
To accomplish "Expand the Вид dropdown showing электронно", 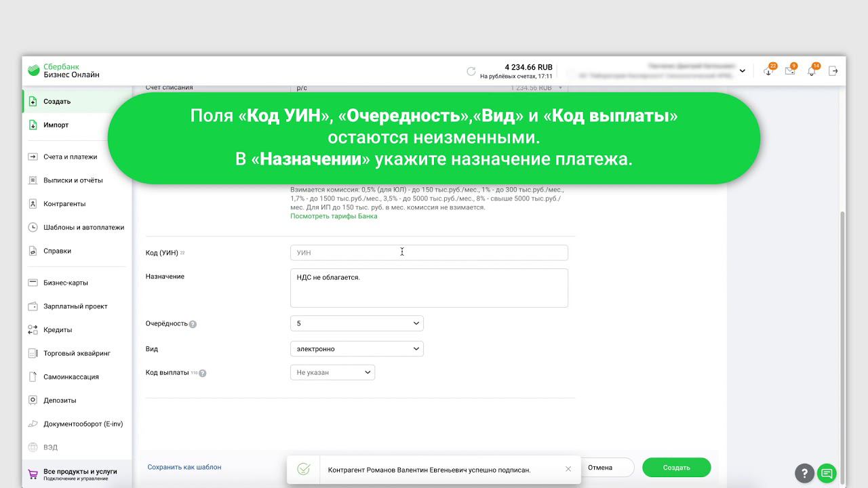I will [x=357, y=349].
